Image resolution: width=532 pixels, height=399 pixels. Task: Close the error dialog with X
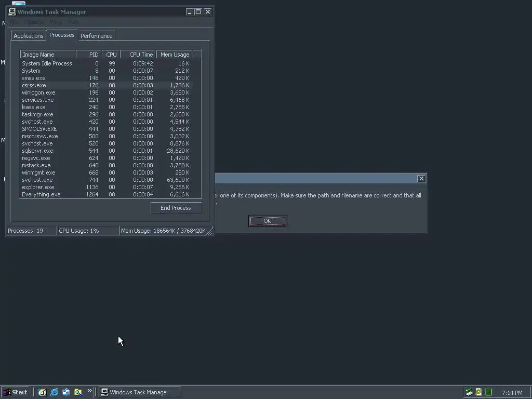[x=421, y=179]
